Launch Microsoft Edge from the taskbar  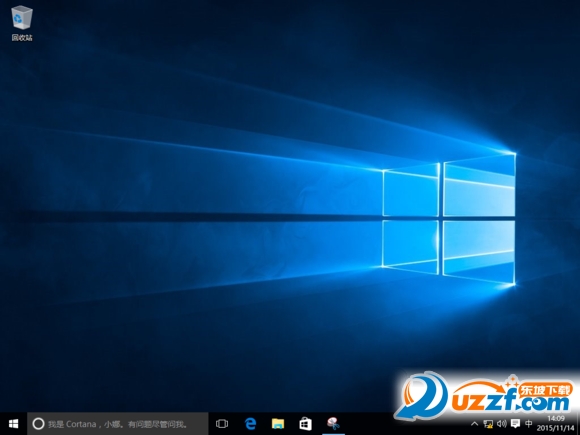250,424
